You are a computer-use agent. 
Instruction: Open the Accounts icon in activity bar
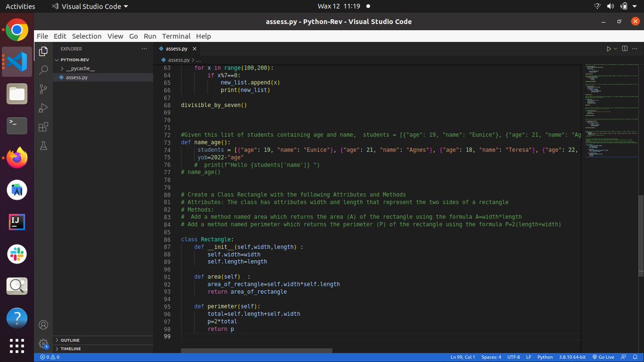(x=43, y=325)
